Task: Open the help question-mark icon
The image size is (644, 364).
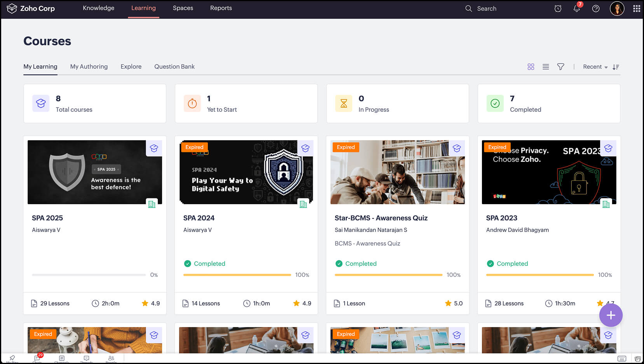Action: pos(596,8)
